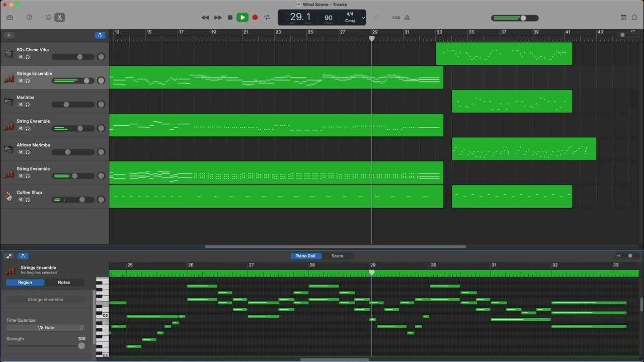The width and height of the screenshot is (644, 362).
Task: Open the Time Quantize 1/8 Note dropdown
Action: pyautogui.click(x=45, y=328)
